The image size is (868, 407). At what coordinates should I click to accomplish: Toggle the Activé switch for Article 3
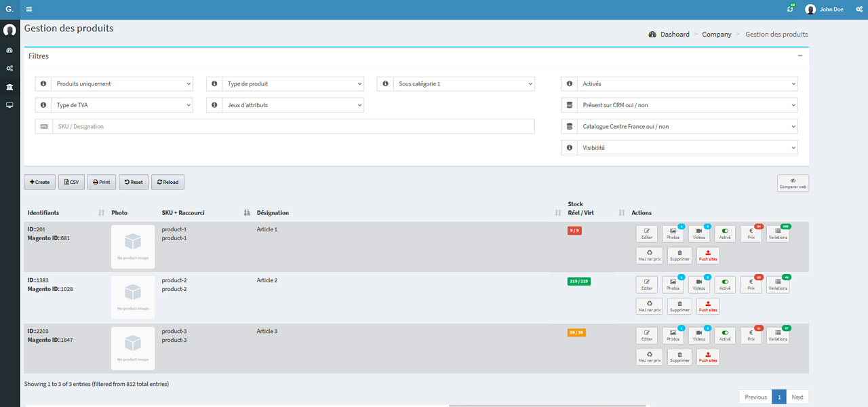(725, 336)
